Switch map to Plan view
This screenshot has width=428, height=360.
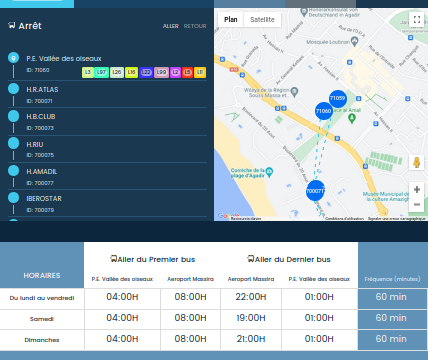231,20
